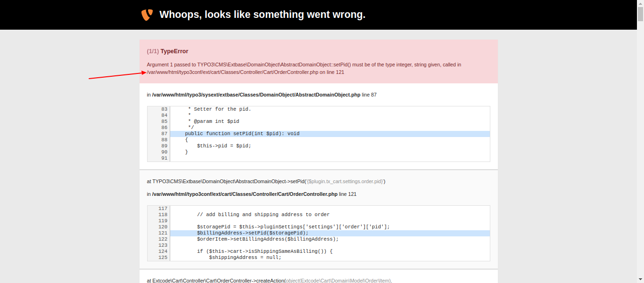
Task: Click the comment line '* Setter for the pid.'
Action: pyautogui.click(x=219, y=109)
